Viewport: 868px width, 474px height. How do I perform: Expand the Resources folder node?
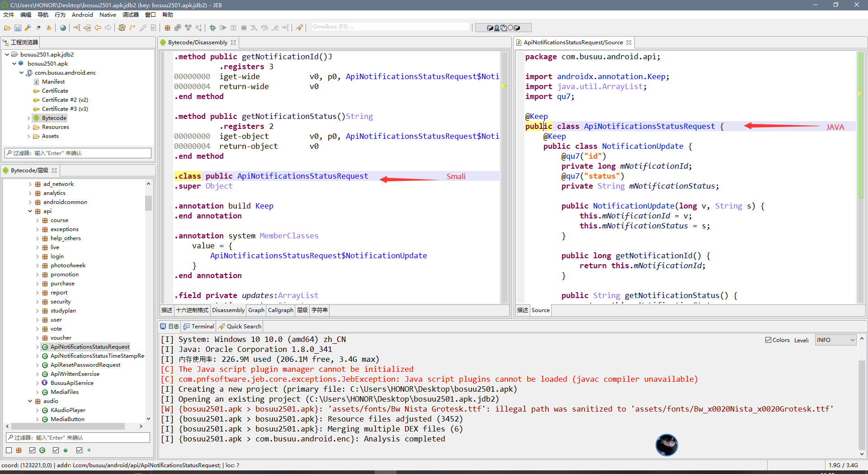[29, 127]
